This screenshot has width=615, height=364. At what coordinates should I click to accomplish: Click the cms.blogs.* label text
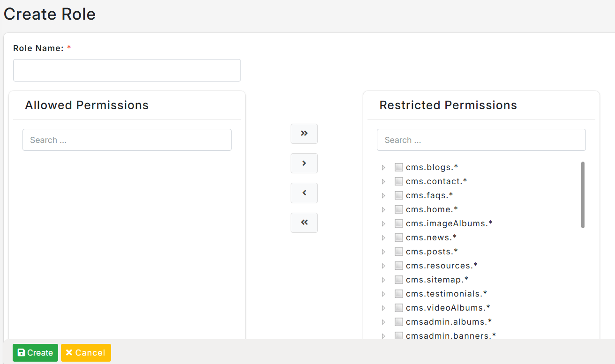(432, 167)
